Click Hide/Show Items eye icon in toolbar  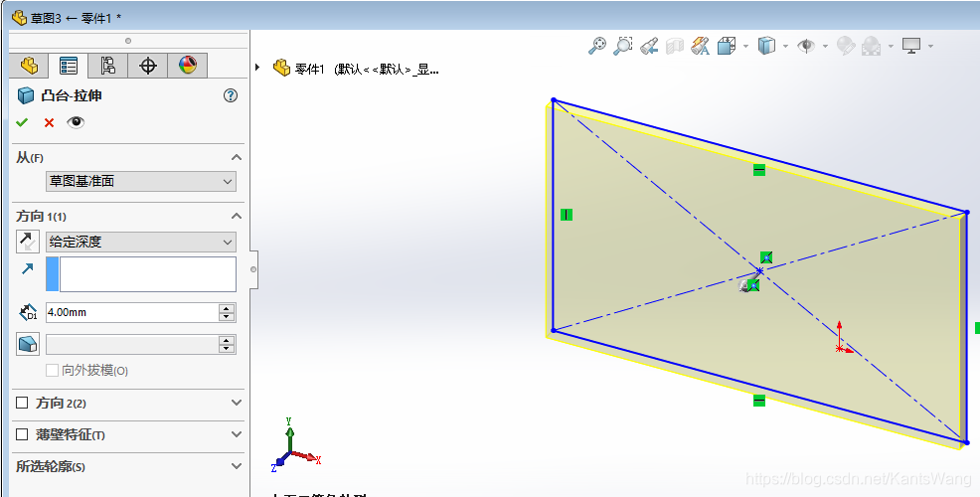[x=807, y=46]
